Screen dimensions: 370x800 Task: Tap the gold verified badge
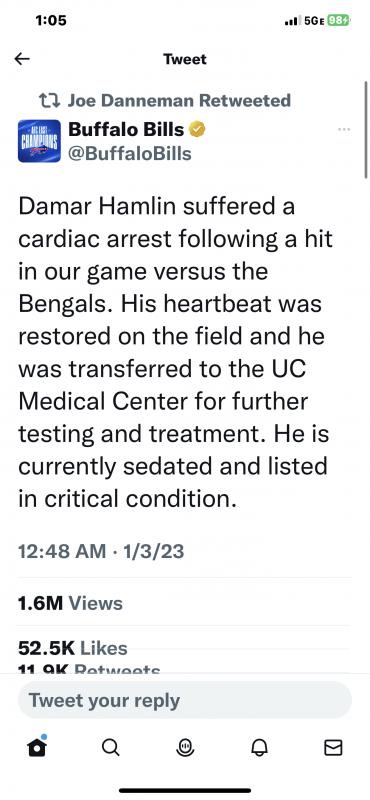198,130
